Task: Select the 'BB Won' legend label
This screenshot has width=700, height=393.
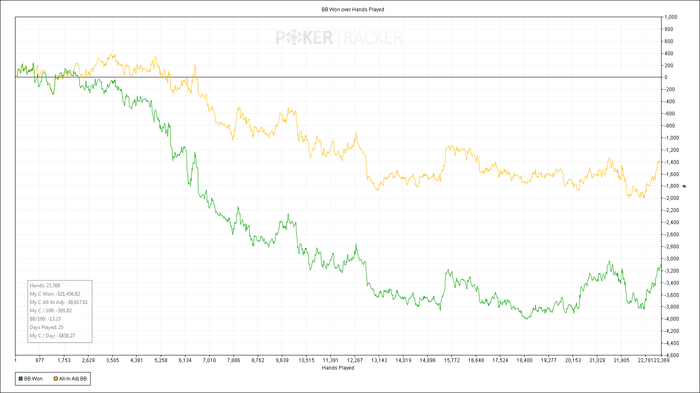Action: pyautogui.click(x=33, y=379)
